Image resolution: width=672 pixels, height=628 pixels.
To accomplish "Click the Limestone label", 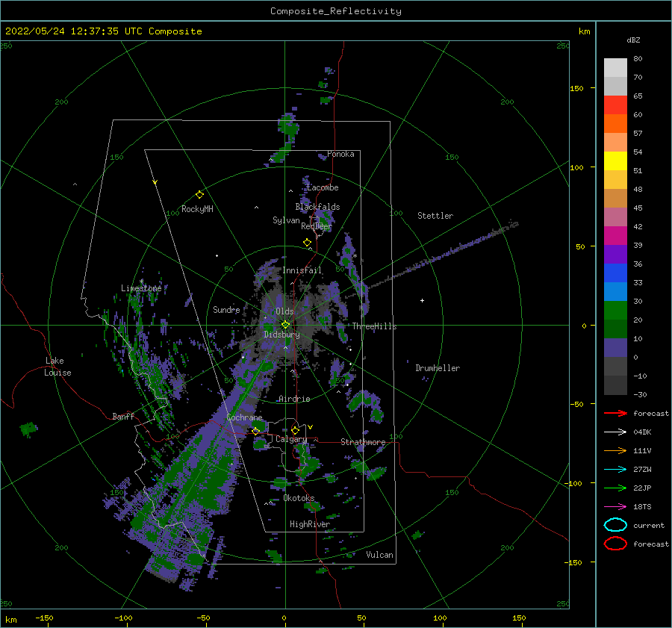I will coord(141,288).
